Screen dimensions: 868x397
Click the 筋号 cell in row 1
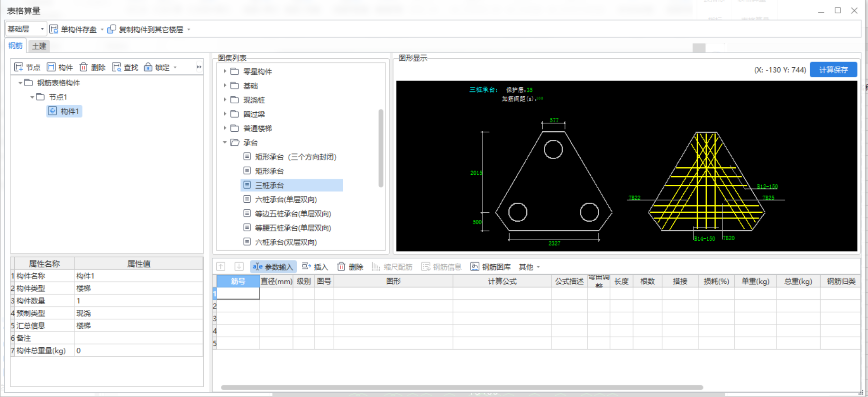[x=238, y=294]
